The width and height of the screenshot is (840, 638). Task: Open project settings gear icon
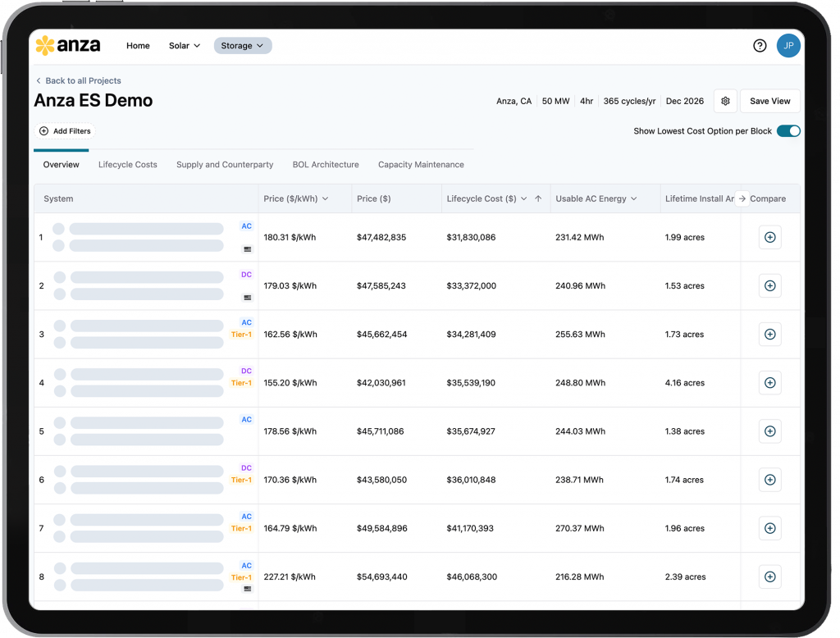click(x=725, y=101)
